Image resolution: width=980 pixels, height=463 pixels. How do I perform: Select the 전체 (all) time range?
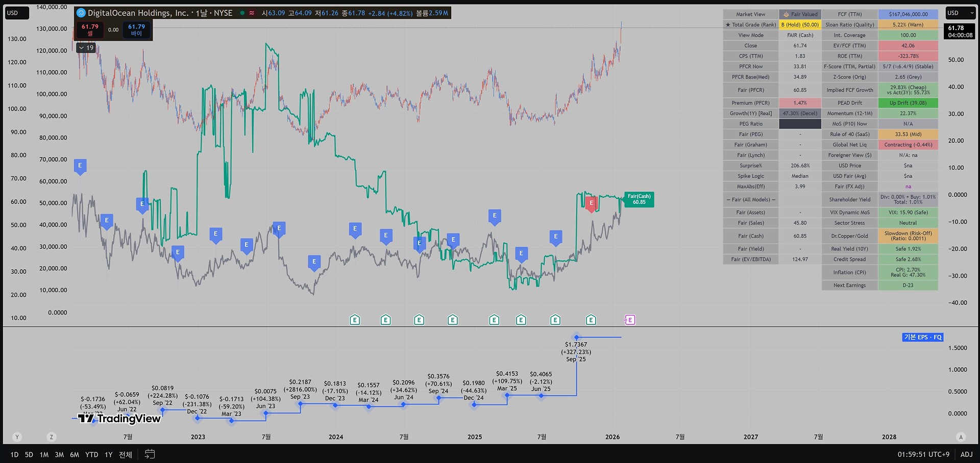(x=126, y=454)
